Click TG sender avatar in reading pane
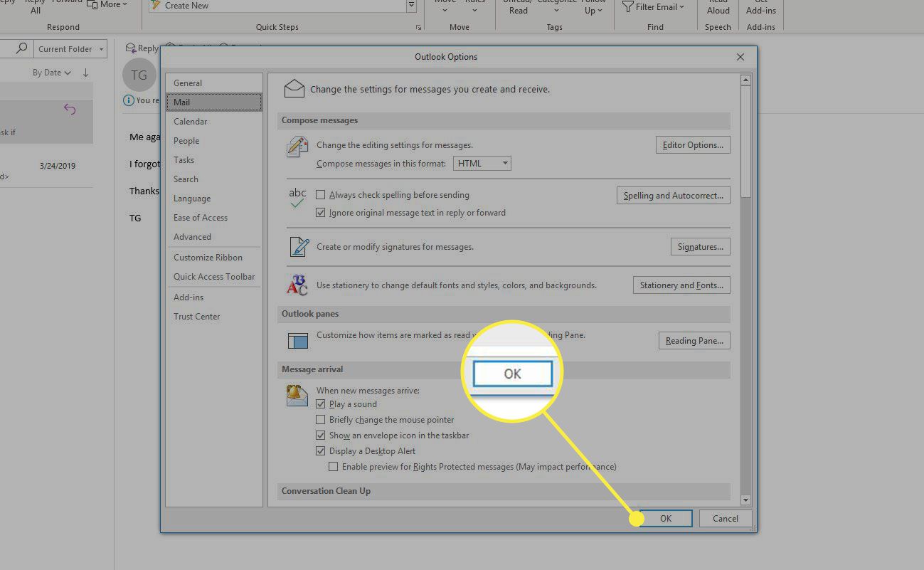This screenshot has height=570, width=924. pos(139,75)
